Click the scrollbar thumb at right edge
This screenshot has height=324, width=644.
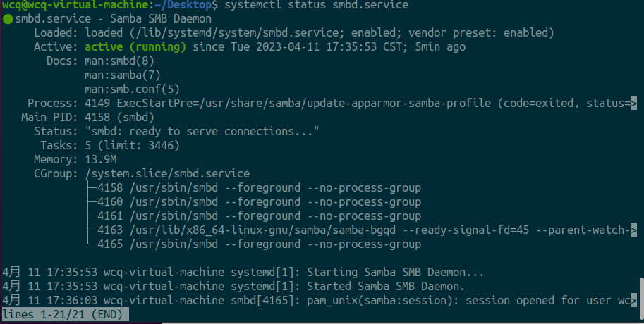[642, 293]
